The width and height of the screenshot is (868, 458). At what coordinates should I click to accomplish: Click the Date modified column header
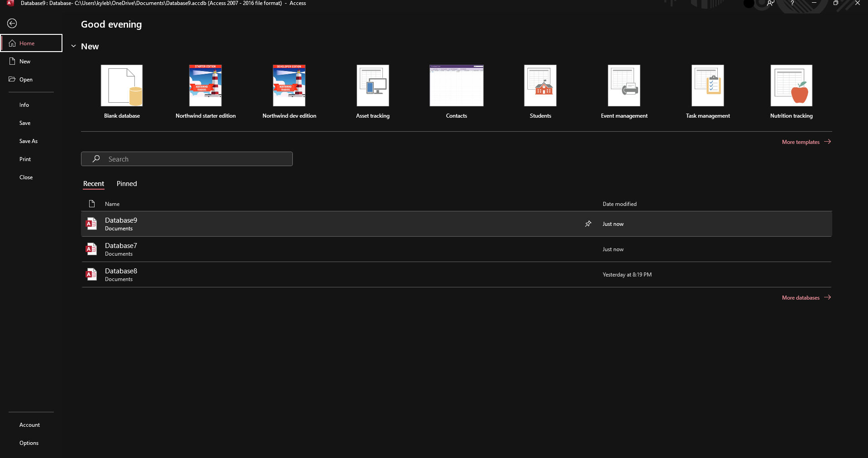[620, 204]
